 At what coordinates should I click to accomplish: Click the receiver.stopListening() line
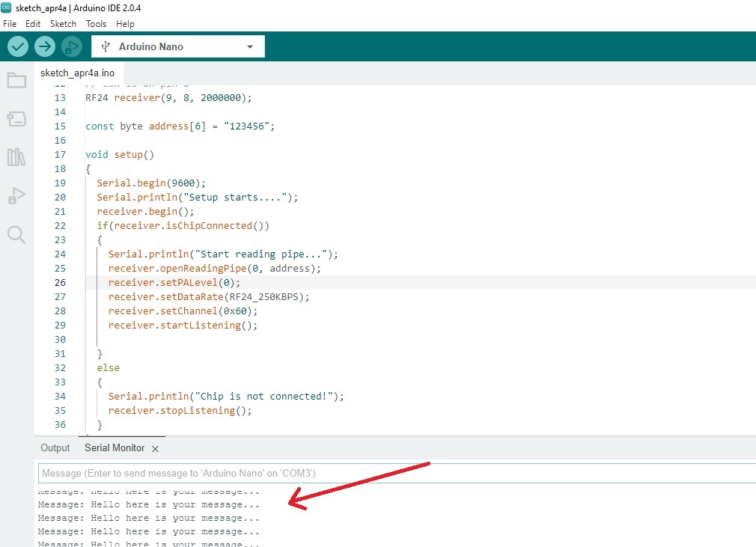[x=180, y=411]
